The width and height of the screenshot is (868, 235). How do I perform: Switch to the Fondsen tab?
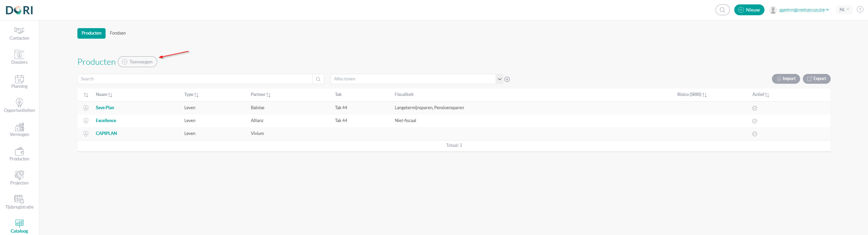tap(118, 33)
